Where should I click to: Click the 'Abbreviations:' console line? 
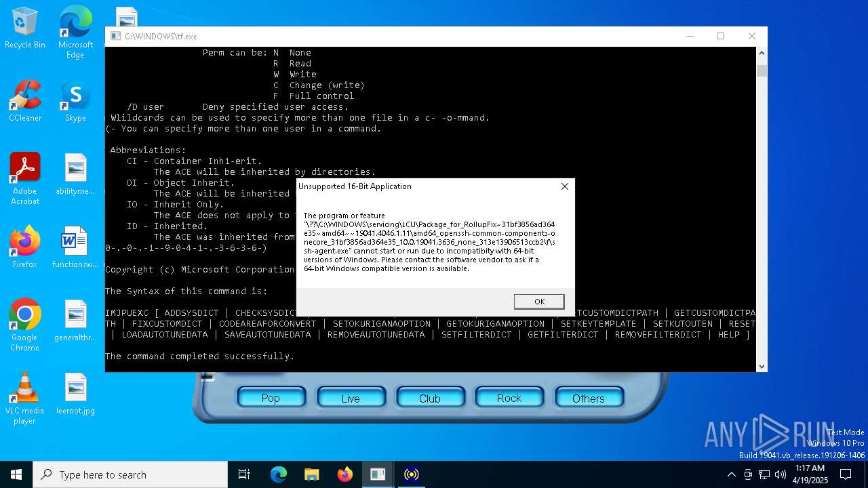148,150
